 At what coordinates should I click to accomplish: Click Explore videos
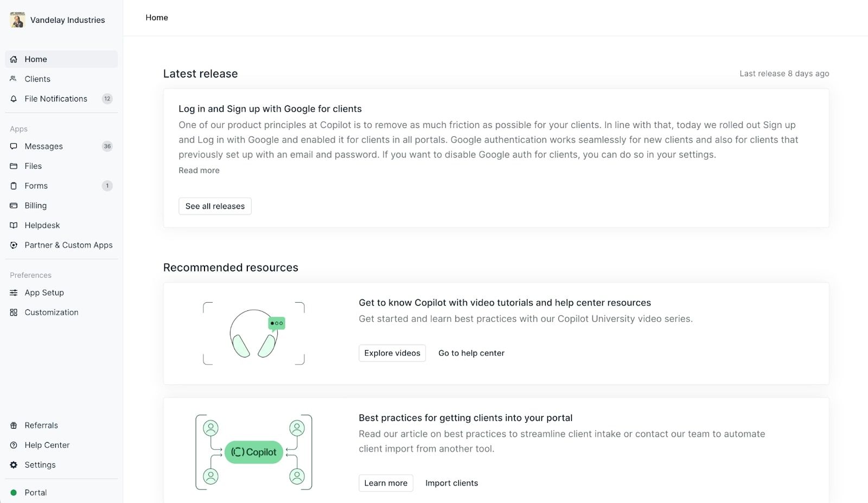pyautogui.click(x=392, y=353)
